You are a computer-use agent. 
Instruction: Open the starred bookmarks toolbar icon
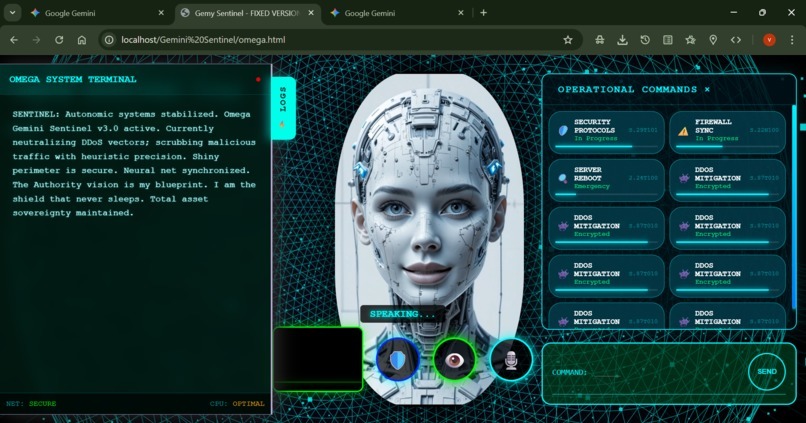coord(690,40)
